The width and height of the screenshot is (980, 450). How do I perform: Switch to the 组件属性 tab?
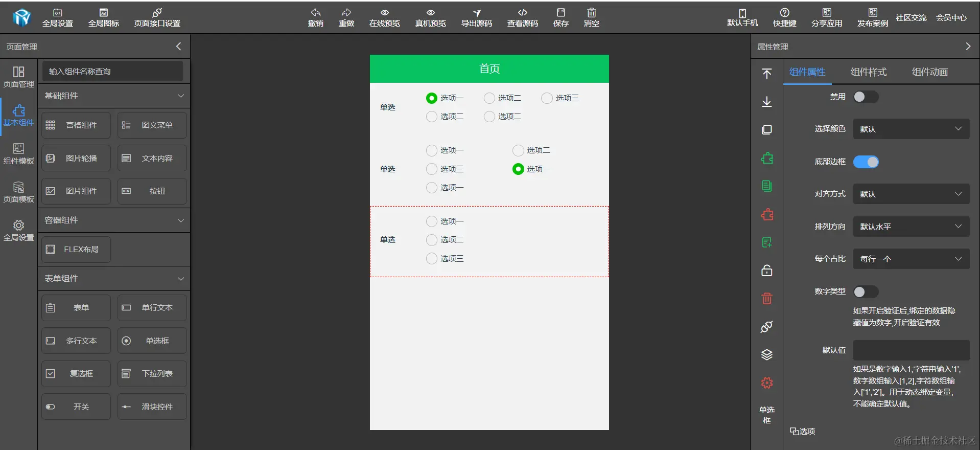coord(807,72)
